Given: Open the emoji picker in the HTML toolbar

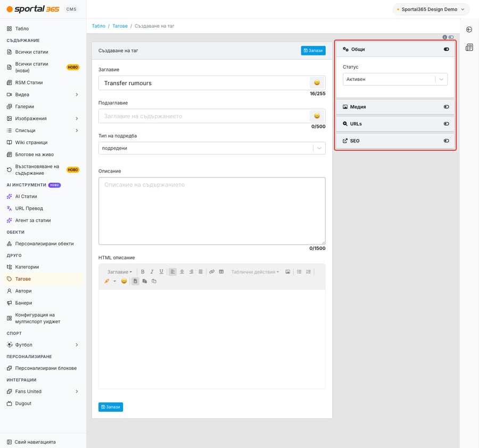Looking at the screenshot, I should [x=124, y=281].
